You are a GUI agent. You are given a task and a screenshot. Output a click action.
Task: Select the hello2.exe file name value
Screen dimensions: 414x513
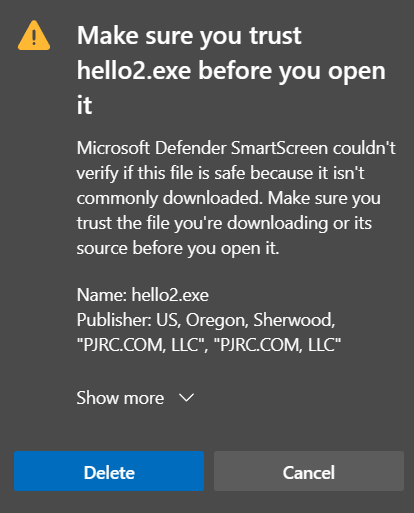click(x=170, y=295)
